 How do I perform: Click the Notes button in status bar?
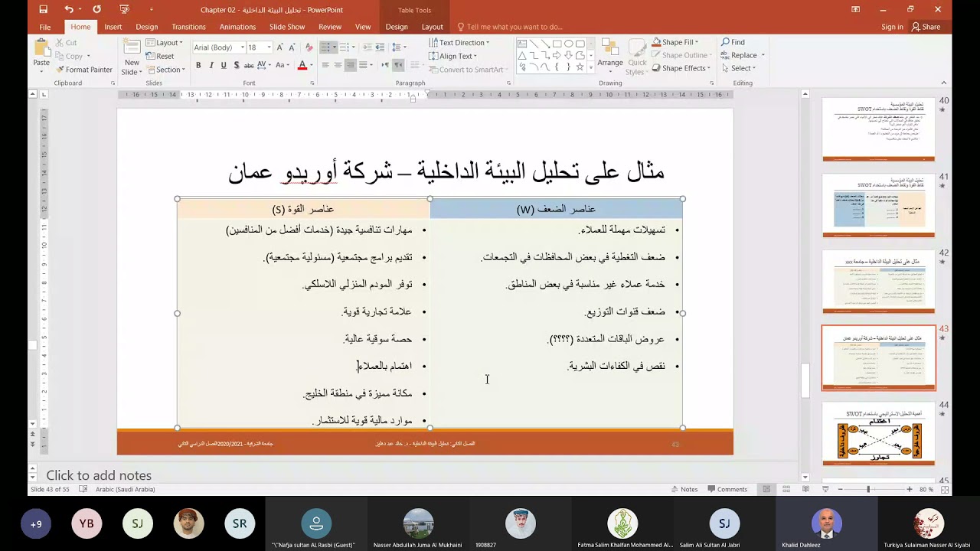click(684, 489)
